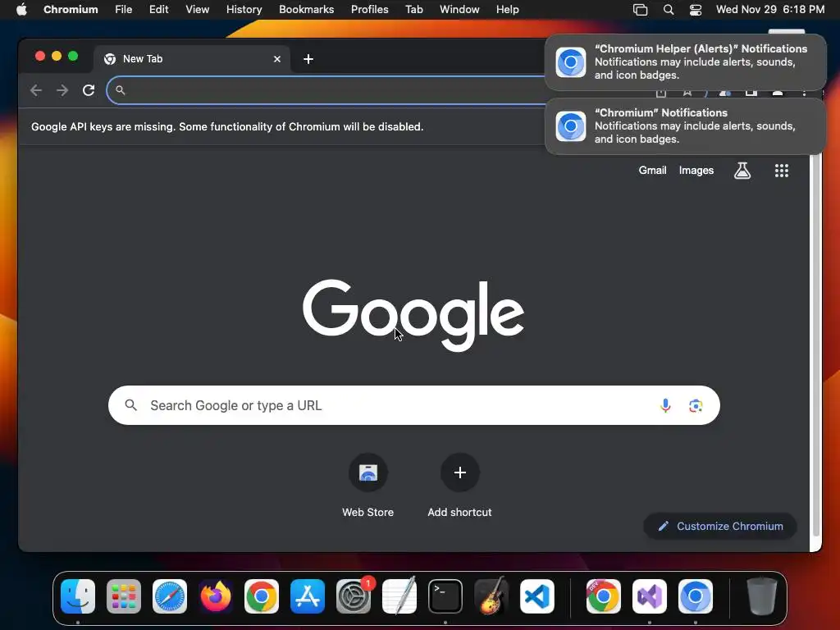Screen dimensions: 840x630
Task: Open Control Center in menu bar
Action: pyautogui.click(x=696, y=10)
